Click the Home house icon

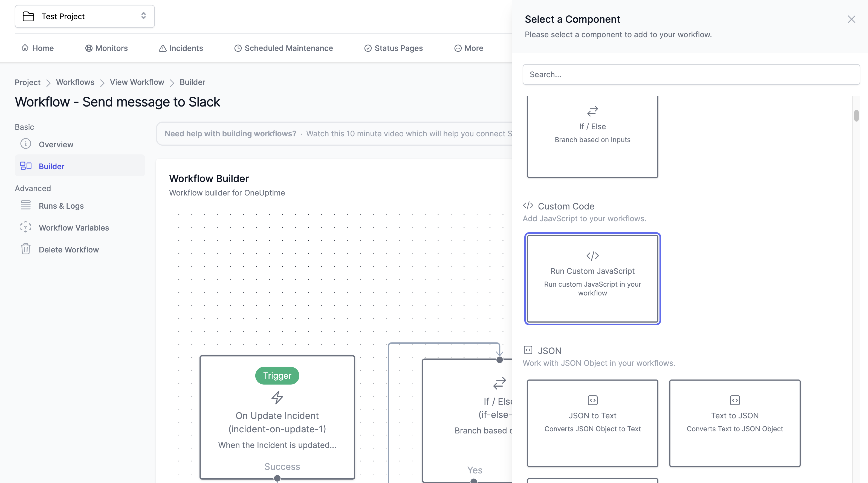point(25,48)
